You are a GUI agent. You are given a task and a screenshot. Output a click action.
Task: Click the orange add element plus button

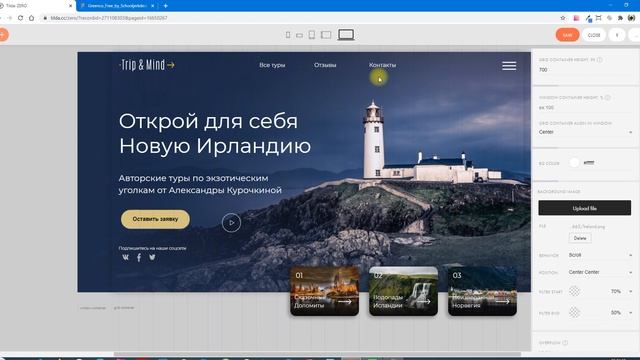click(2, 35)
